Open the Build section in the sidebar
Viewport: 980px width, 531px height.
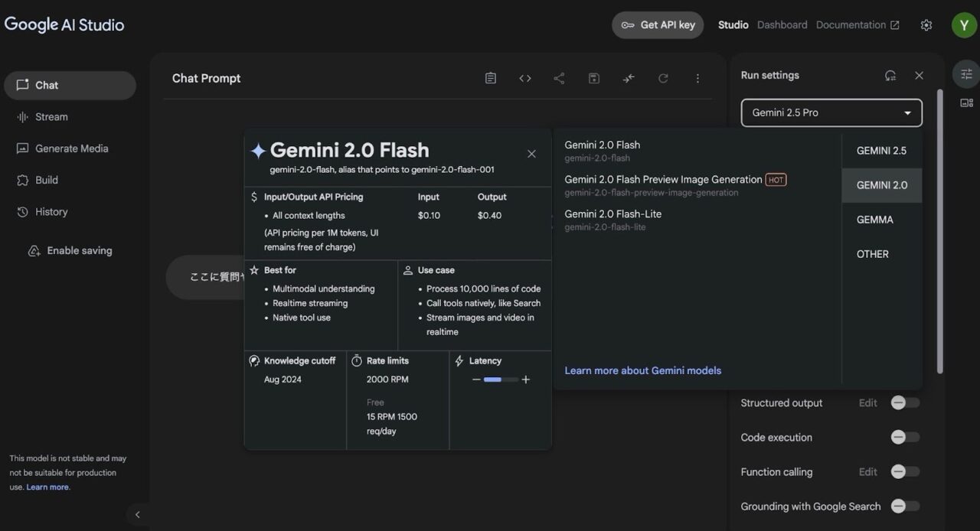(x=70, y=180)
